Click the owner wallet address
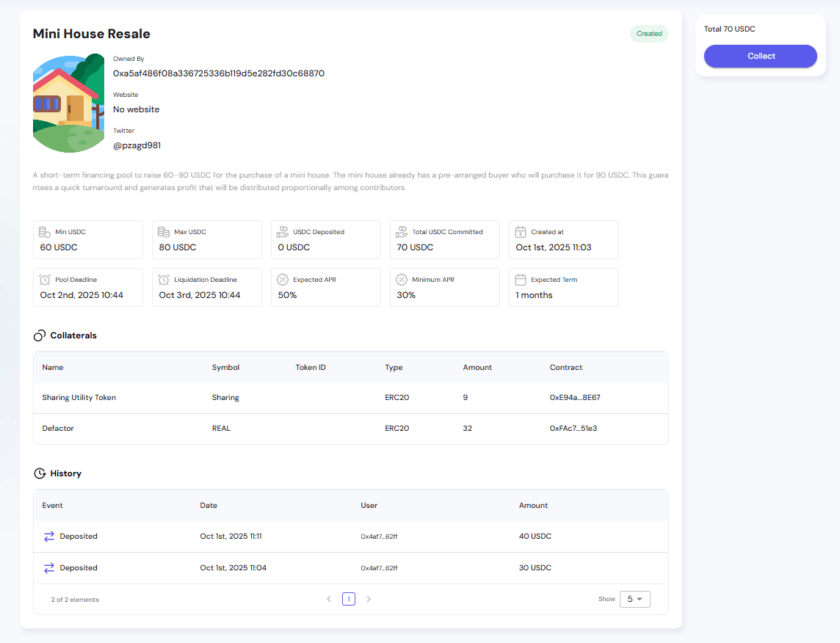840x643 pixels. pyautogui.click(x=219, y=73)
